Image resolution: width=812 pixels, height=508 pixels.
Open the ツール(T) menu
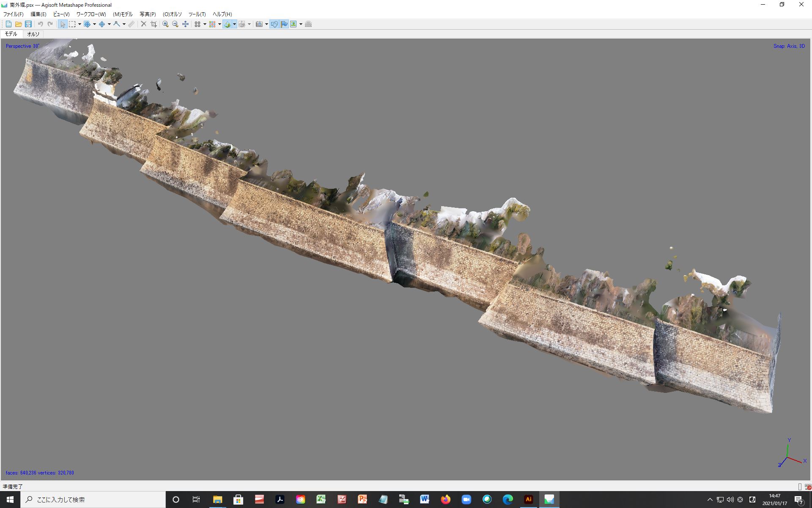[x=197, y=14]
